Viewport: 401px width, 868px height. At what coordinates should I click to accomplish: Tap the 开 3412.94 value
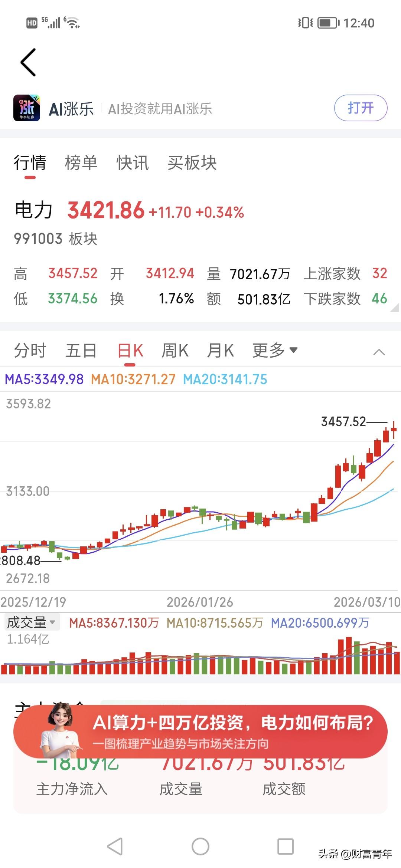coord(170,273)
